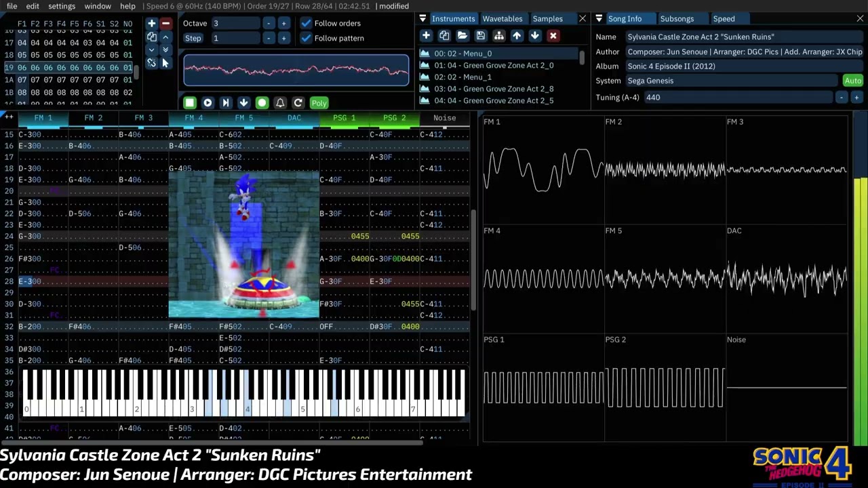Toggle the metronome bell
Image resolution: width=868 pixels, height=488 pixels.
click(280, 103)
